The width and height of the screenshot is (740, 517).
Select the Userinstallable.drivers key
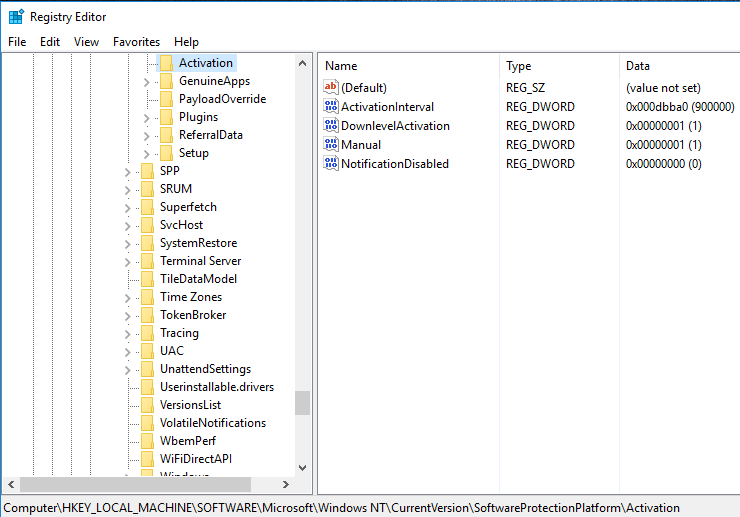click(x=217, y=387)
